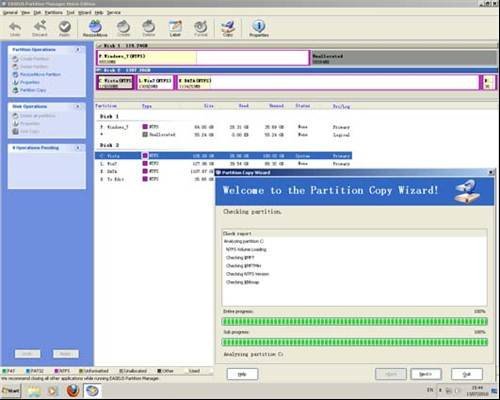Screen dimensions: 500x400
Task: Click the Format toolbar icon
Action: [x=201, y=28]
